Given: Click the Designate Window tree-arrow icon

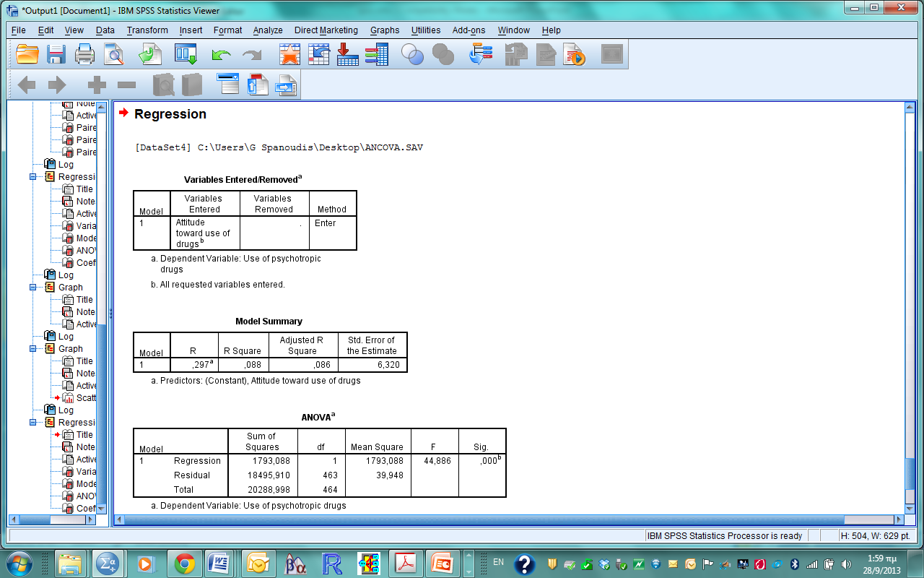Looking at the screenshot, I should click(481, 54).
